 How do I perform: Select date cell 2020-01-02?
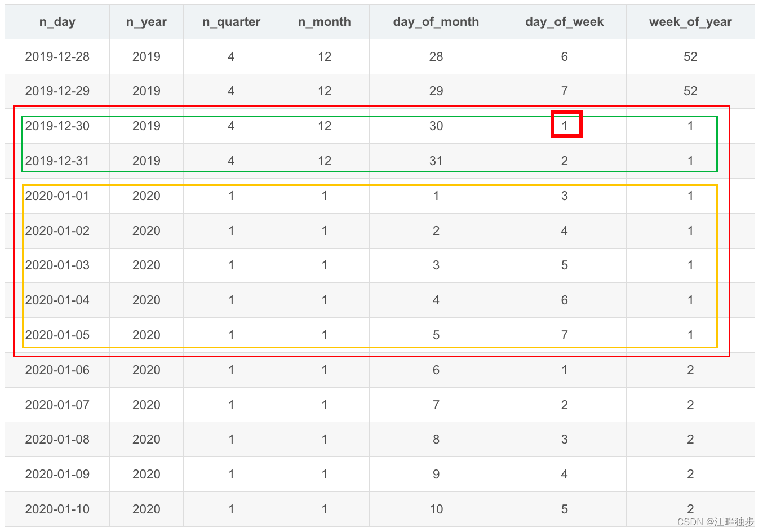(57, 230)
